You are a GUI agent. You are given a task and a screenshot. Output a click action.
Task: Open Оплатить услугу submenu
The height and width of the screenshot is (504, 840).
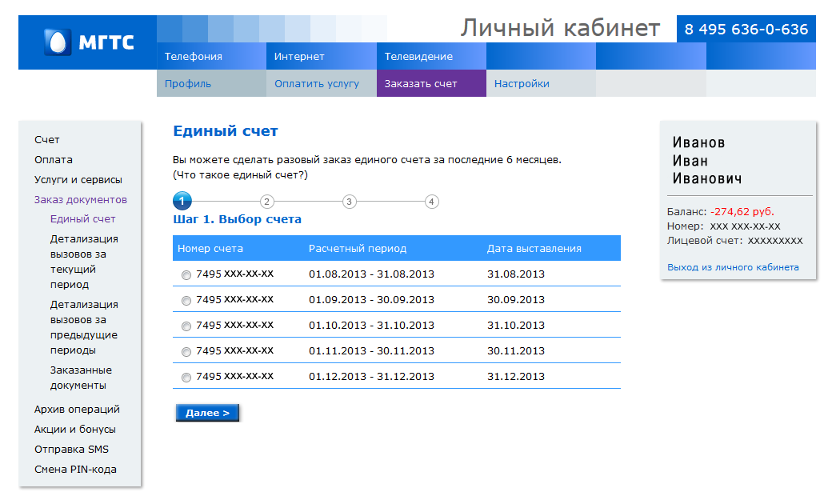322,83
